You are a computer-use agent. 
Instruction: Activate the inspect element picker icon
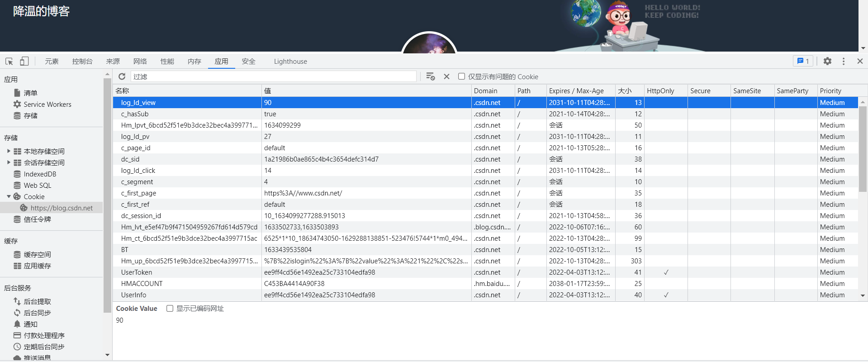[9, 61]
